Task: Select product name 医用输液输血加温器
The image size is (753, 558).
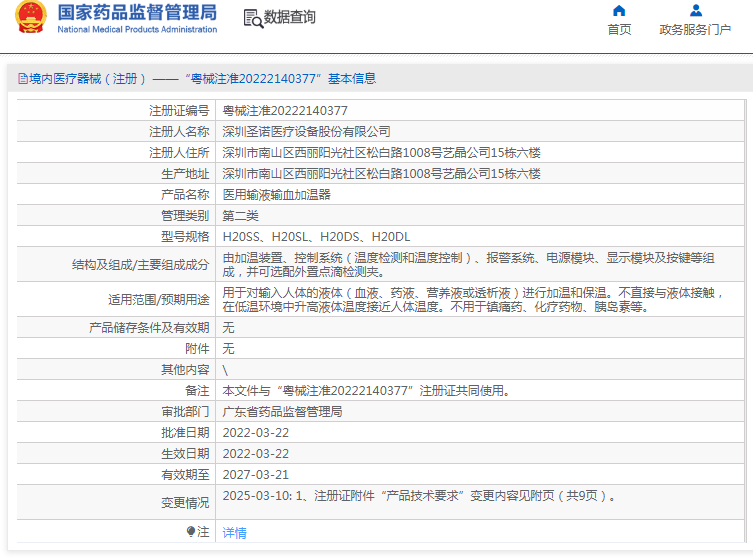Action: (277, 195)
